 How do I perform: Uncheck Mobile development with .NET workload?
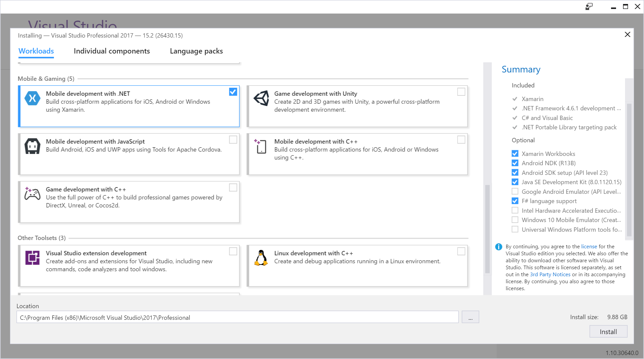[233, 92]
